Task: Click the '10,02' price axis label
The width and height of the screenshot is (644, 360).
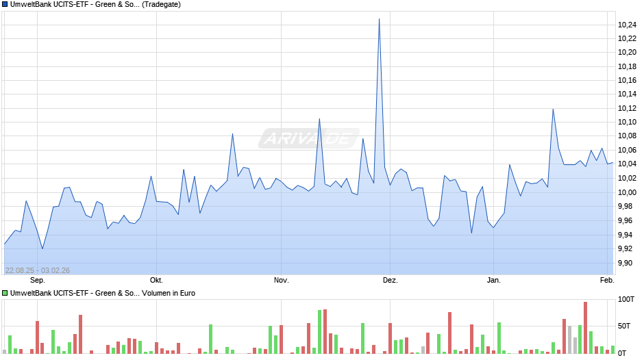Action: click(x=627, y=178)
